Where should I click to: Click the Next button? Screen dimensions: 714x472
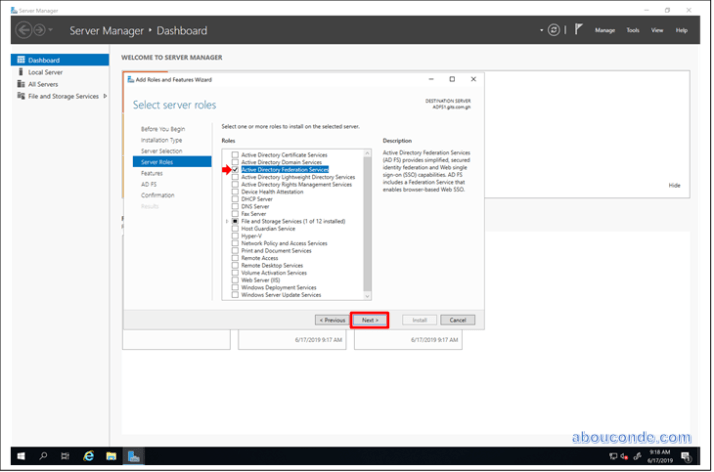click(x=369, y=320)
